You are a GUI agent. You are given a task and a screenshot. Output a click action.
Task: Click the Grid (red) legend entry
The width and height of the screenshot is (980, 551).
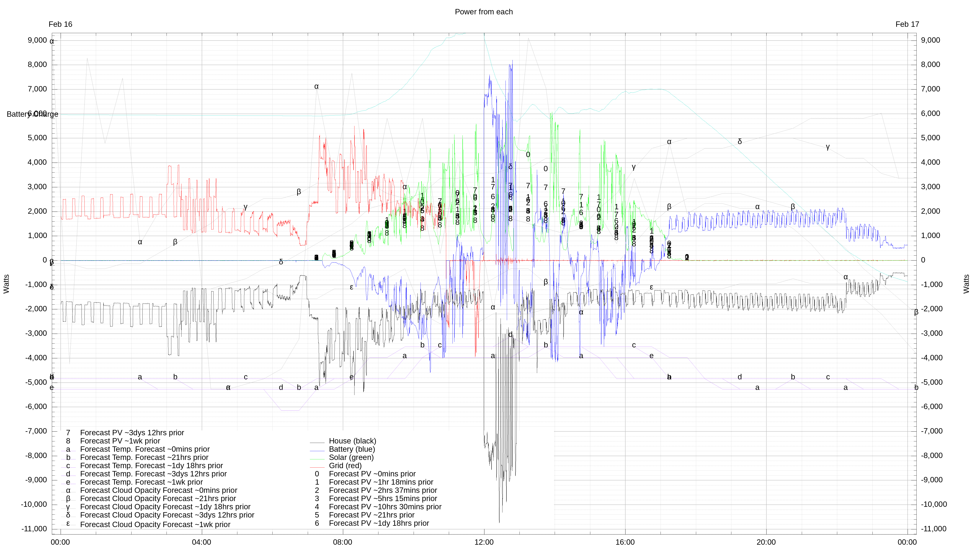pyautogui.click(x=345, y=466)
